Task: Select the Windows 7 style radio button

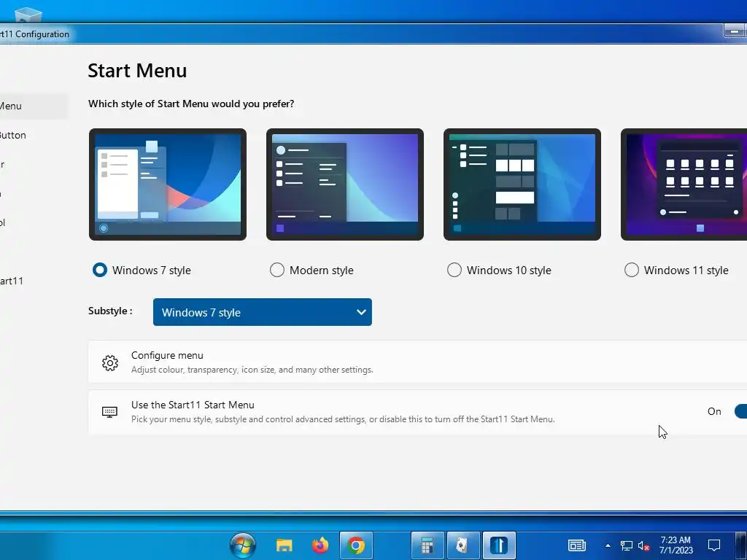Action: click(99, 270)
